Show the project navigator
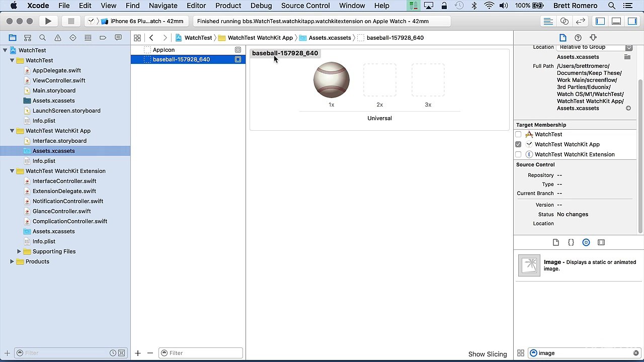Screen dimensions: 644x362 coord(13,38)
